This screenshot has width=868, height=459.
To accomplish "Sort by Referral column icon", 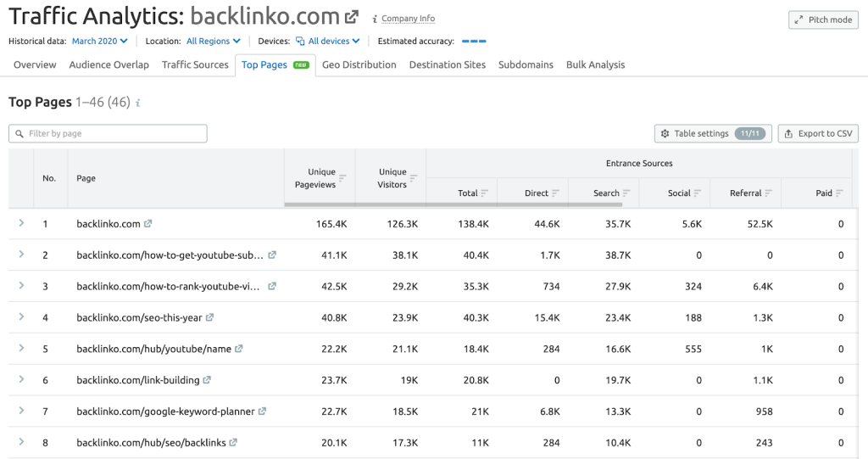I will tap(768, 193).
